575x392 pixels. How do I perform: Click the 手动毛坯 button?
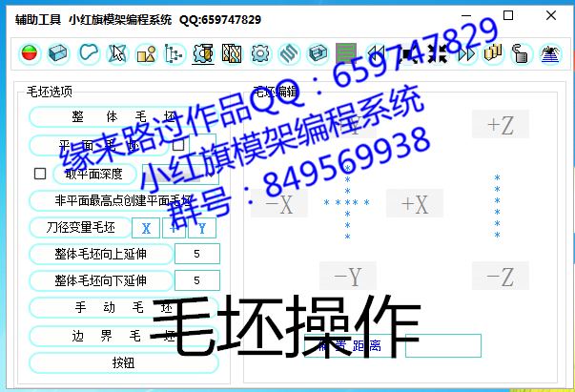[x=124, y=307]
